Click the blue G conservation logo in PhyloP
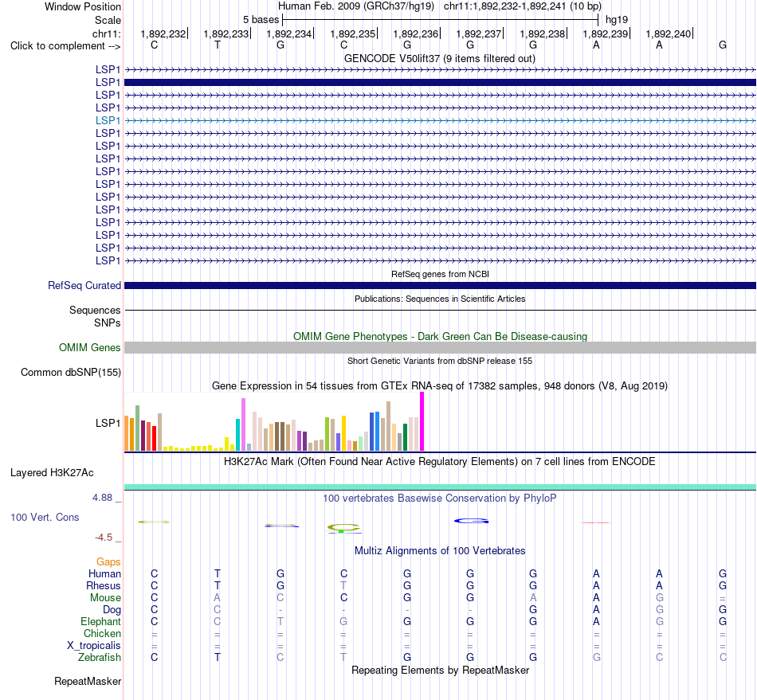Screen dimensions: 757x700 pyautogui.click(x=471, y=521)
